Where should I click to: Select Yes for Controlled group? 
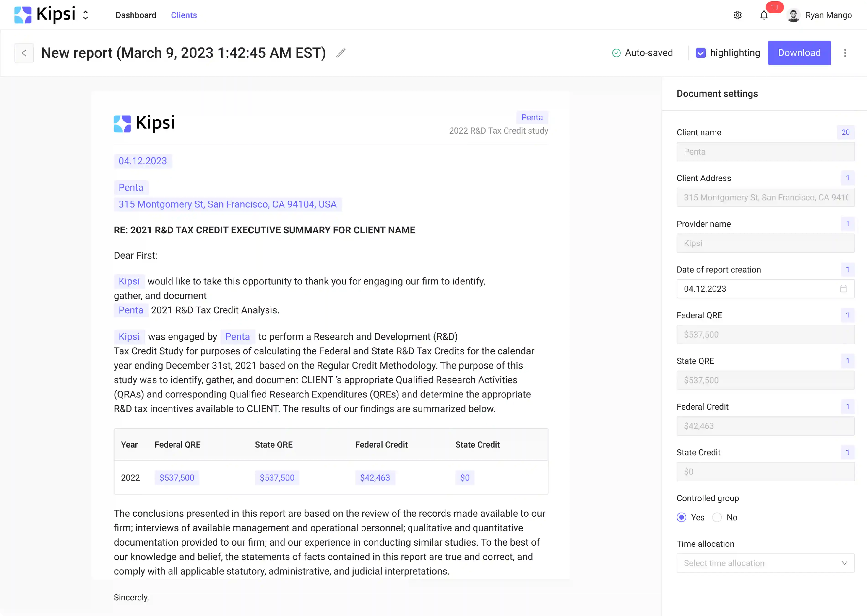[681, 517]
